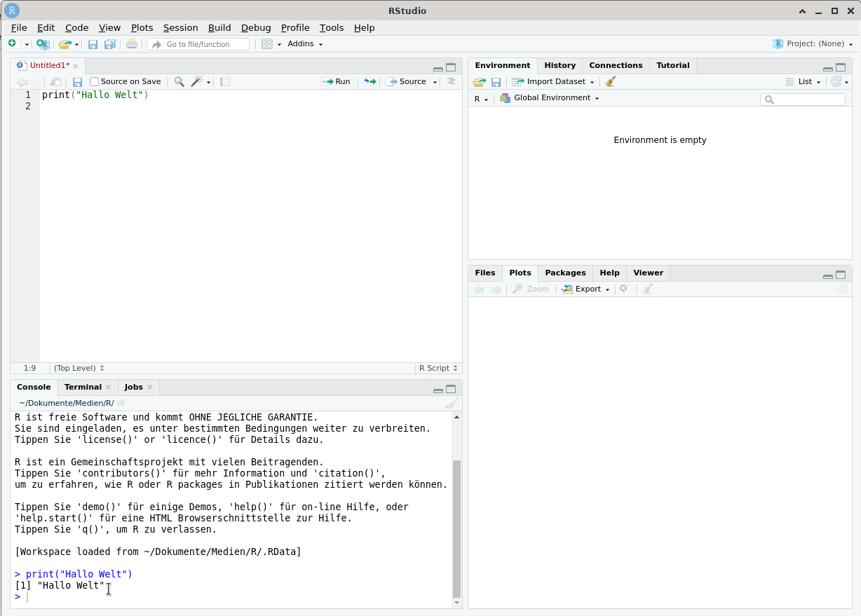Click the workspace panes grid icon
The width and height of the screenshot is (861, 616).
click(x=266, y=43)
